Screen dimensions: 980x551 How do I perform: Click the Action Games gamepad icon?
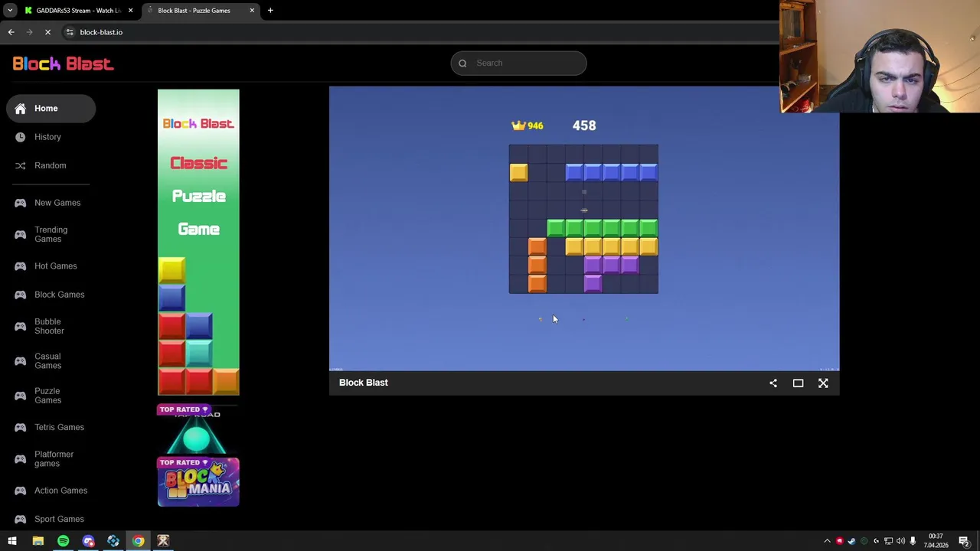tap(20, 491)
